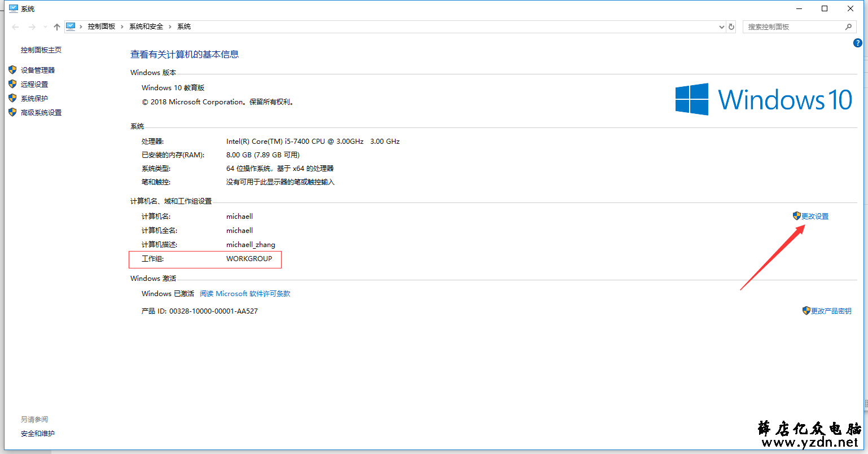Click 更改产品密钥 link
The width and height of the screenshot is (868, 454).
pos(831,311)
